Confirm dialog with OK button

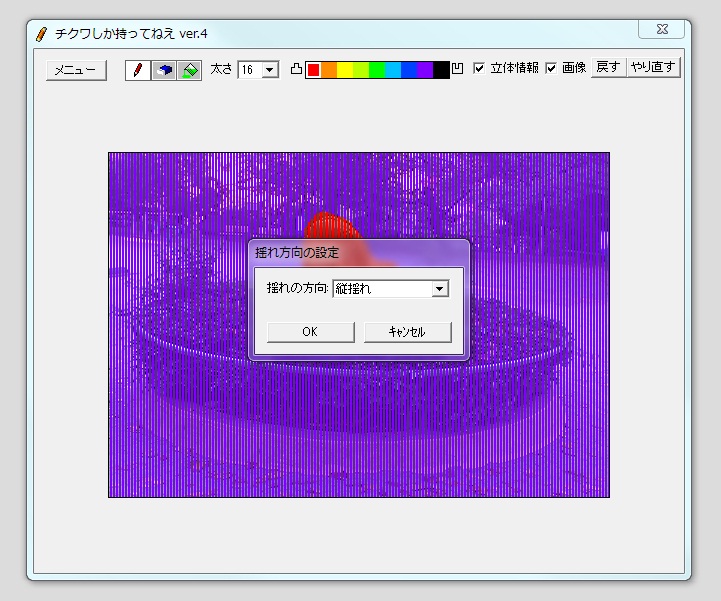[310, 332]
